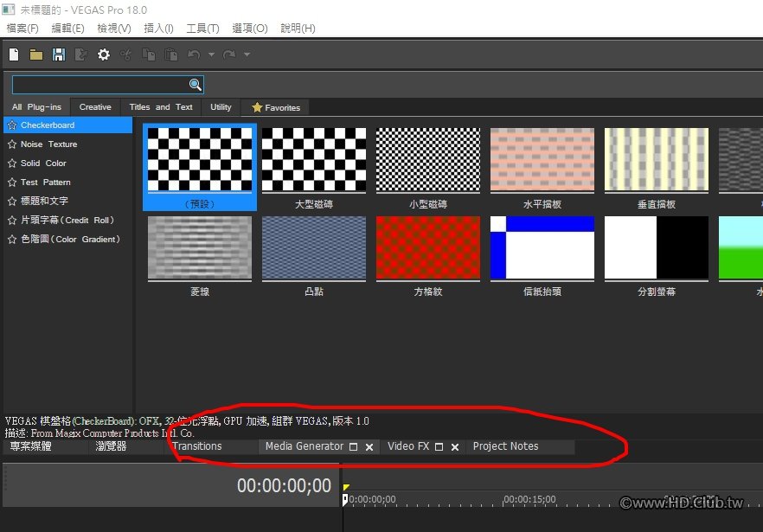Image resolution: width=763 pixels, height=532 pixels.
Task: Click the Paste clipboard icon
Action: coord(170,54)
